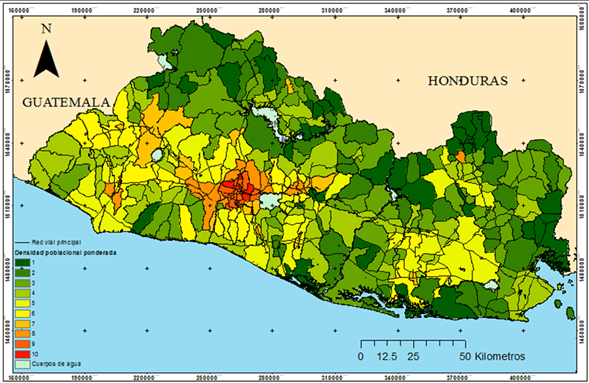The width and height of the screenshot is (589, 383).
Task: Click the Red vial principal line symbol
Action: pos(22,243)
